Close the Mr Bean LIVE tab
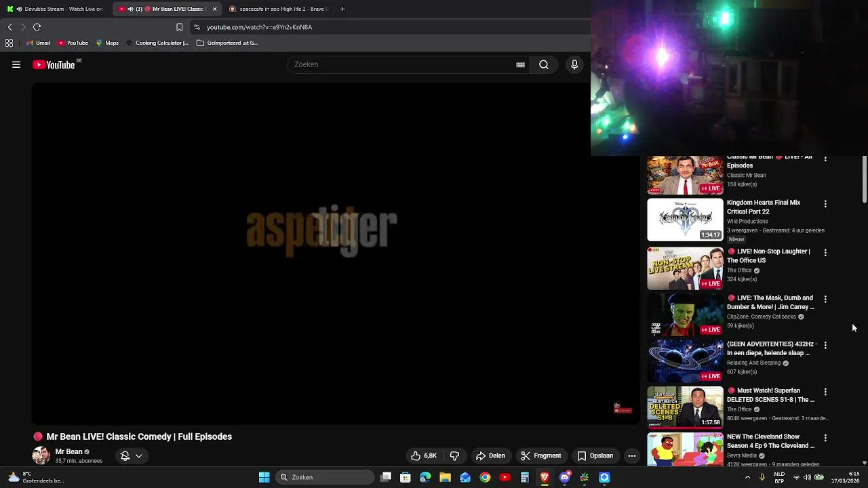868x488 pixels. pyautogui.click(x=214, y=9)
